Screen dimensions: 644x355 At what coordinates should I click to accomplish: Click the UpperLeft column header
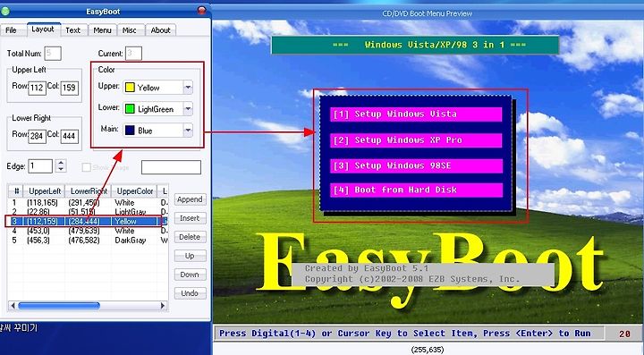(45, 191)
